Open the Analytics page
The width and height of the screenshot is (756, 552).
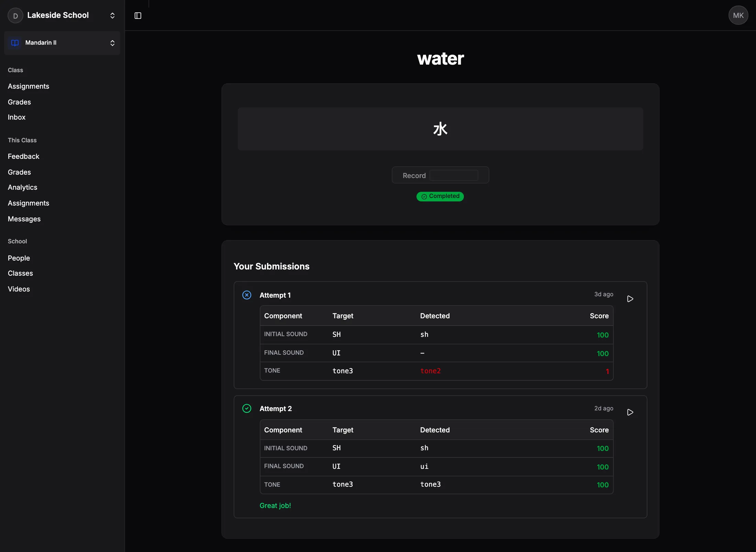click(22, 187)
